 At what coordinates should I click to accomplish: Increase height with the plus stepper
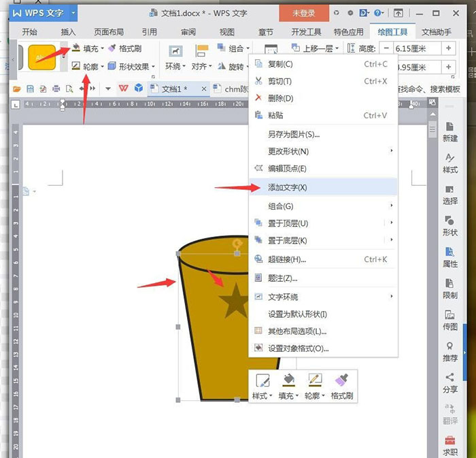pyautogui.click(x=448, y=48)
